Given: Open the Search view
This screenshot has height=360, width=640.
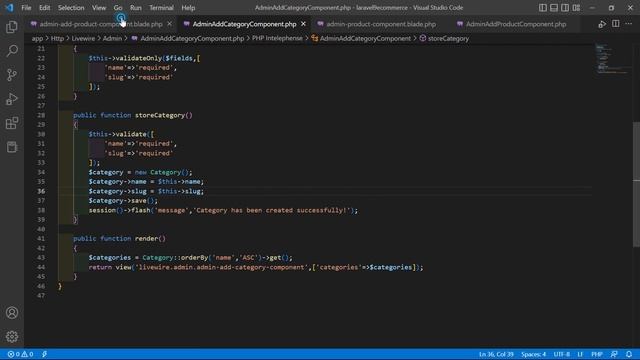Looking at the screenshot, I should [x=12, y=51].
